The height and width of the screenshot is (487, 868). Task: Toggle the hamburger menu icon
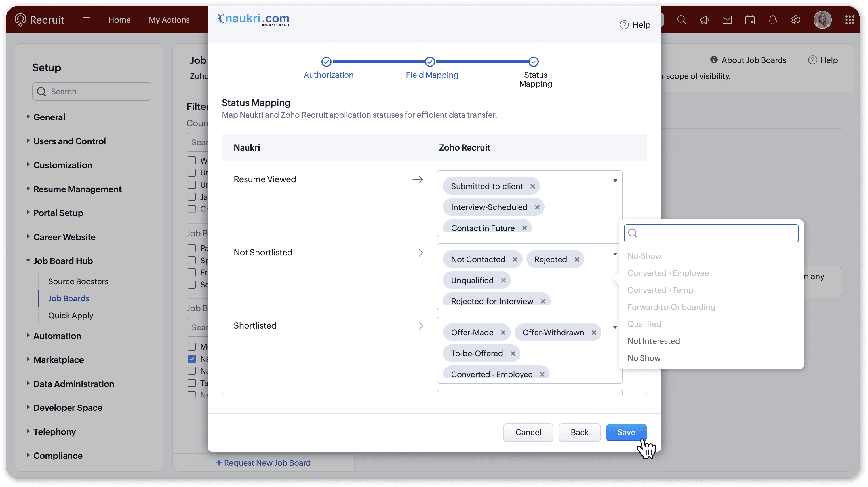(86, 20)
